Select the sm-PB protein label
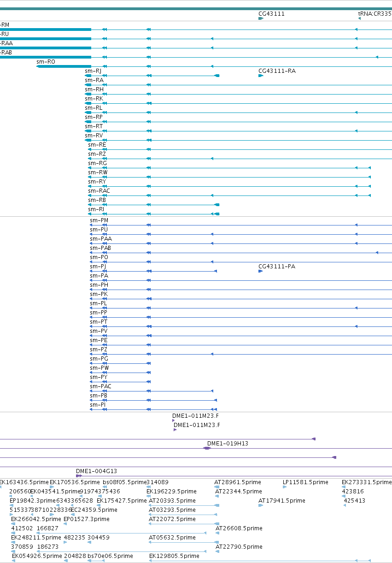This screenshot has width=392, height=563. (99, 396)
